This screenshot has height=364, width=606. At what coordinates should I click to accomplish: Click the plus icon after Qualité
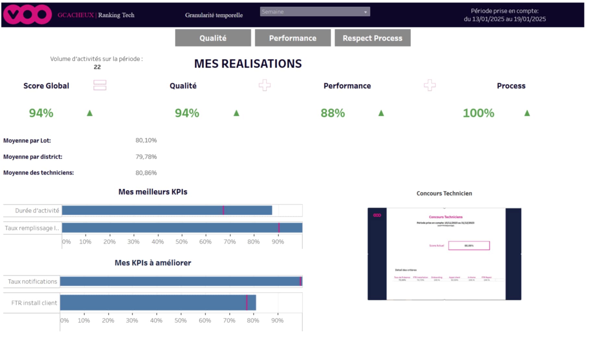(265, 85)
